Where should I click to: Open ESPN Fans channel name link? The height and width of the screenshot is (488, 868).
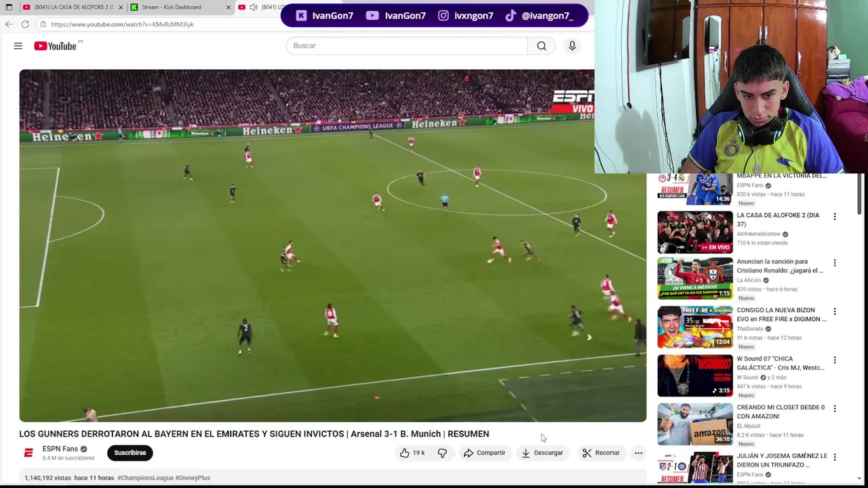60,449
